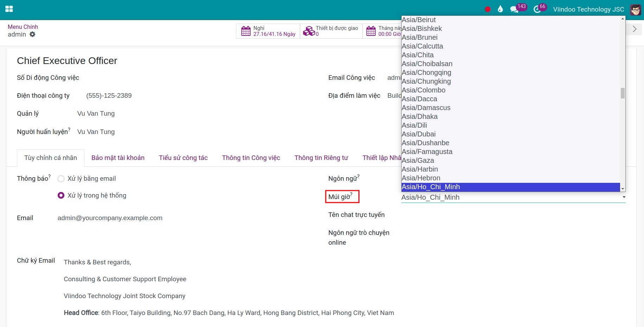The width and height of the screenshot is (644, 327).
Task: Click the admin@yourcompany.example.com email field
Action: [110, 218]
